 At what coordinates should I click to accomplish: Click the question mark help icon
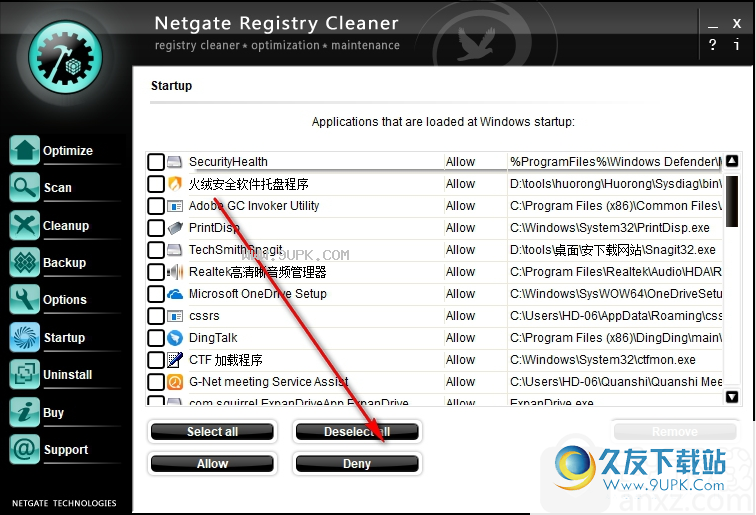click(713, 45)
